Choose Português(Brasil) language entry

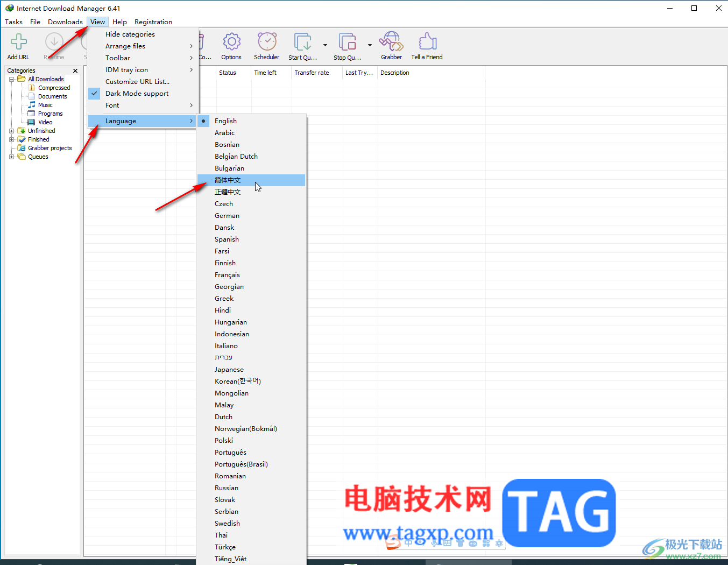pyautogui.click(x=251, y=464)
